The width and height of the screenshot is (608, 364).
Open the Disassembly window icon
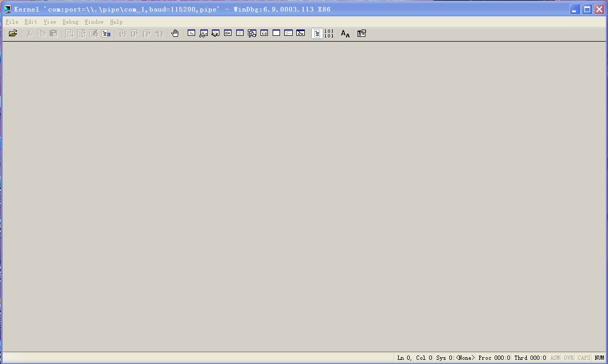[264, 33]
